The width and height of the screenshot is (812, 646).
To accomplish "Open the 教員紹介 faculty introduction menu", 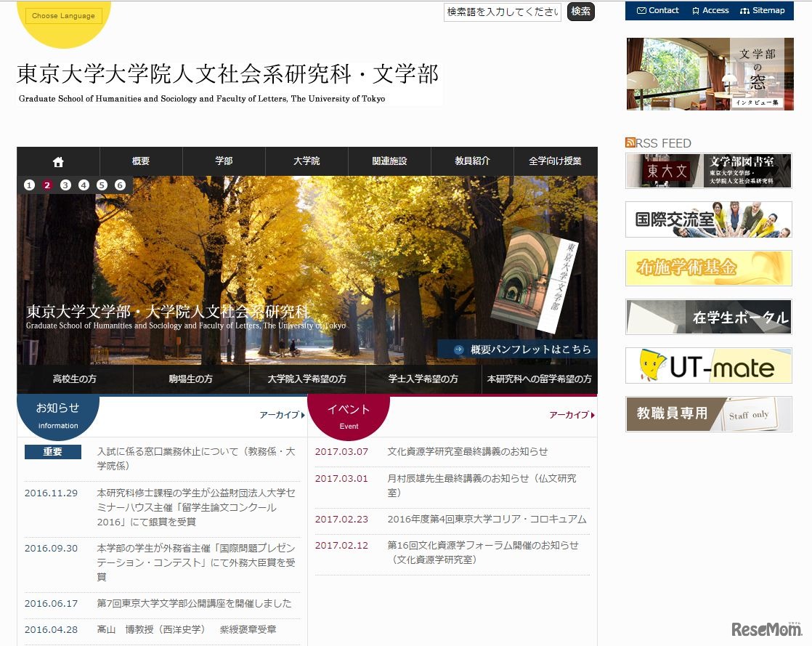I will [473, 161].
